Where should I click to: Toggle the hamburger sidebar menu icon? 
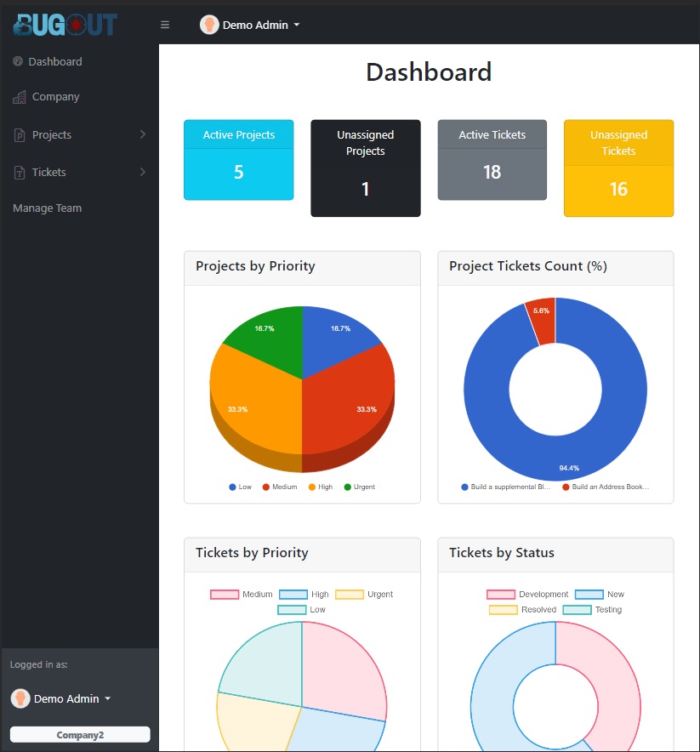[165, 25]
